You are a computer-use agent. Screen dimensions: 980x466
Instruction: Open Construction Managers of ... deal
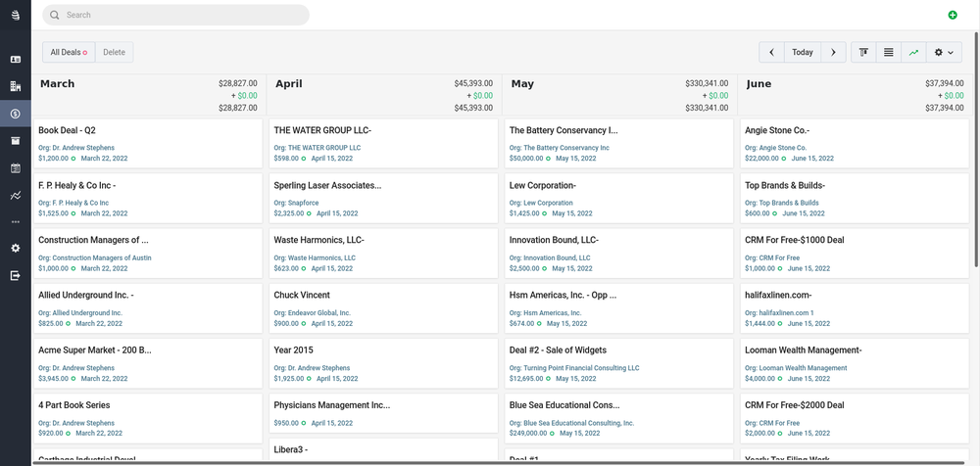148,253
